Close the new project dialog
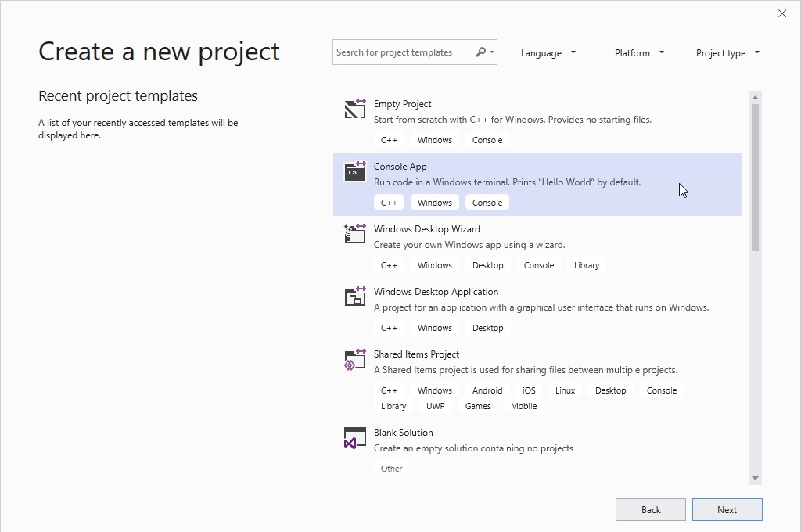 782,13
